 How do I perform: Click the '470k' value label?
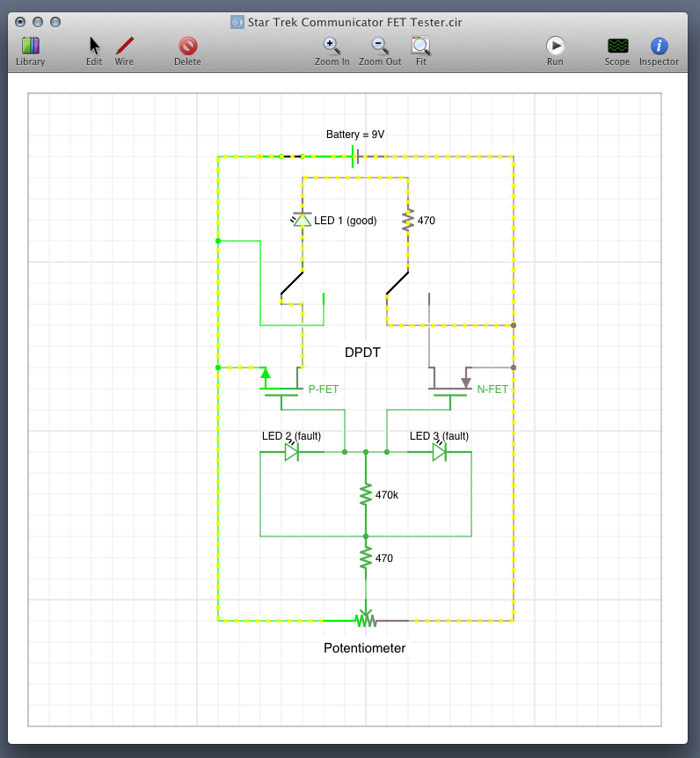387,495
